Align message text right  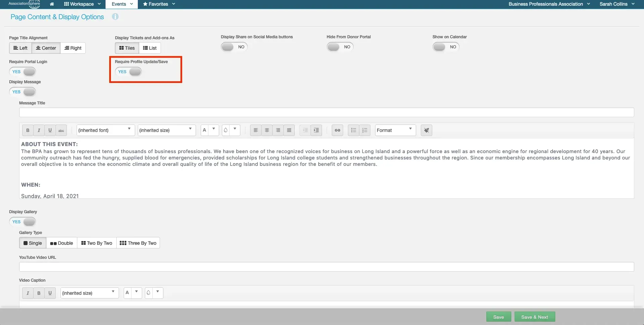[278, 130]
